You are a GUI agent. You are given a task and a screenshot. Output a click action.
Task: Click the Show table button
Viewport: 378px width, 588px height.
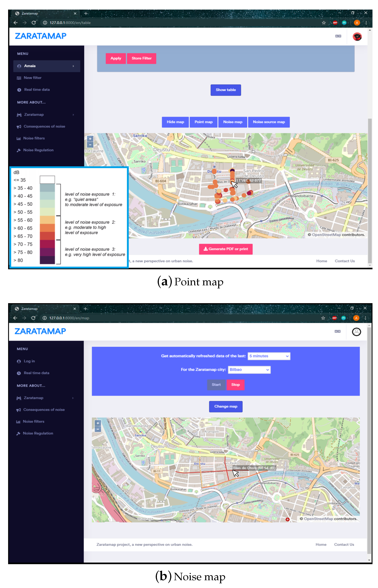(226, 90)
